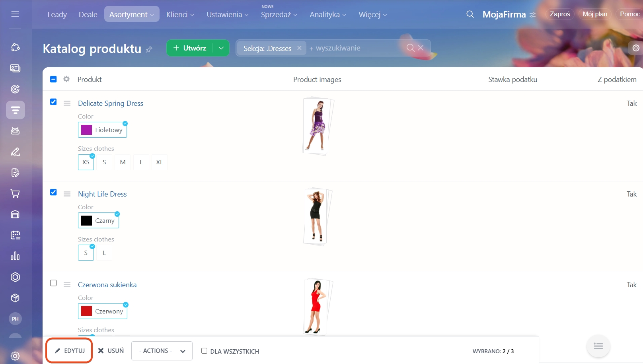Select the Czerwona sukienka row checkbox
The image size is (643, 364).
pyautogui.click(x=53, y=283)
